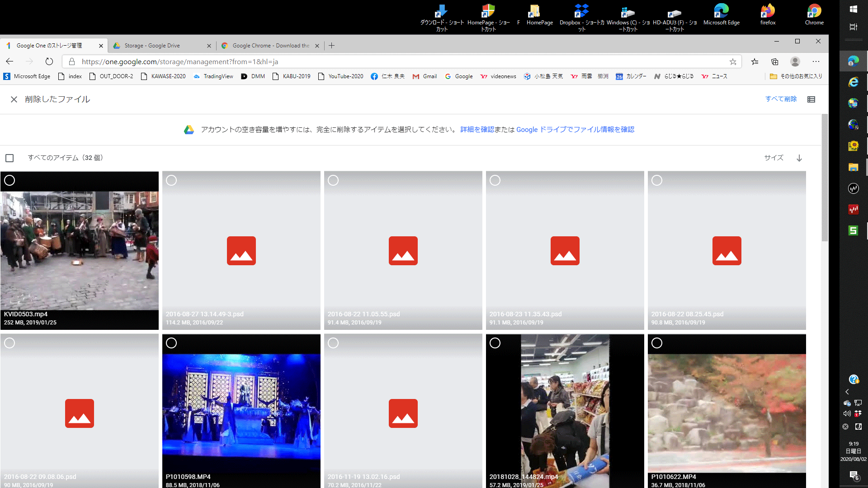
Task: Open the Windows Start button
Action: [x=854, y=9]
